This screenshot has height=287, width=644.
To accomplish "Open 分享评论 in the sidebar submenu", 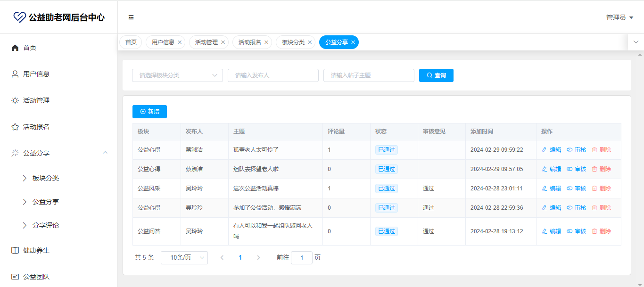I will click(46, 225).
